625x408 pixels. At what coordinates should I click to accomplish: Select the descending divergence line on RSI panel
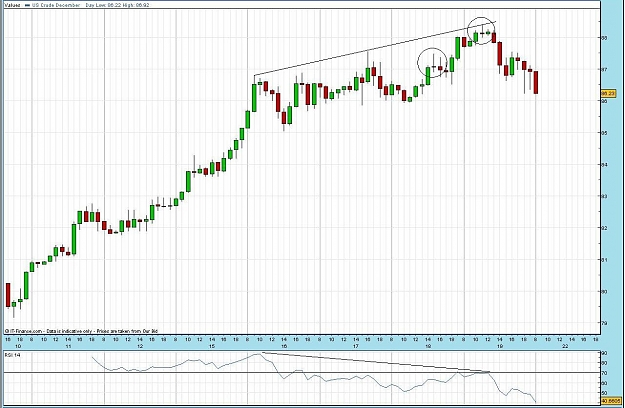376,363
